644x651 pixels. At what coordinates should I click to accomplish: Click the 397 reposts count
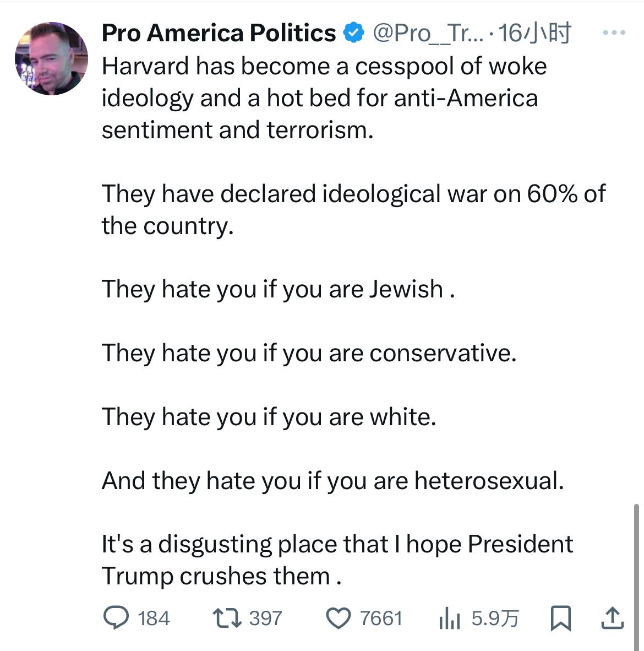tap(265, 618)
